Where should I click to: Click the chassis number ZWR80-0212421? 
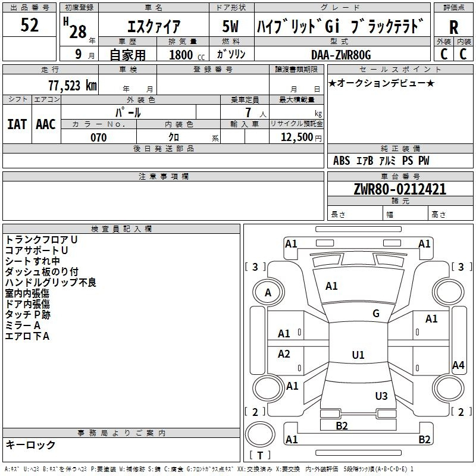pyautogui.click(x=399, y=190)
